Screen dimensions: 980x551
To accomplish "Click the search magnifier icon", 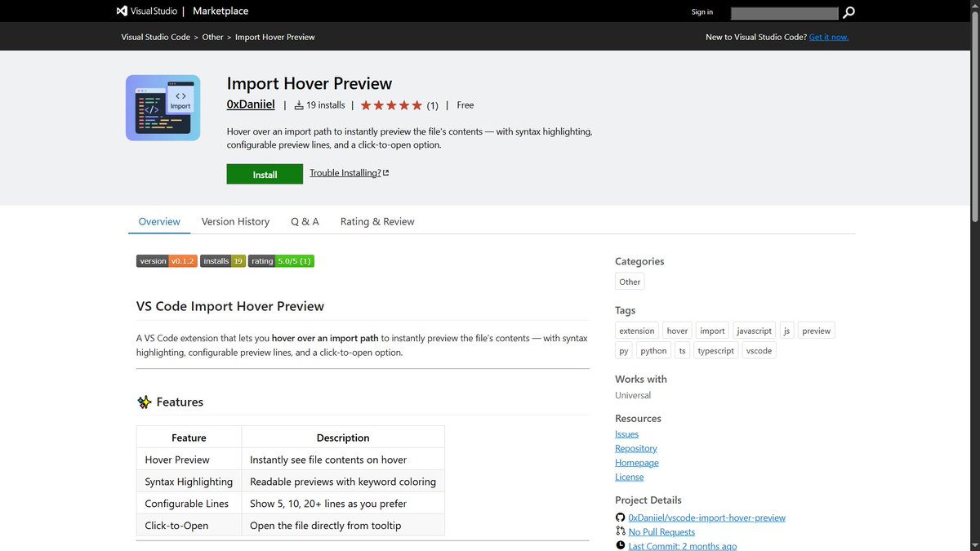I will [x=849, y=12].
